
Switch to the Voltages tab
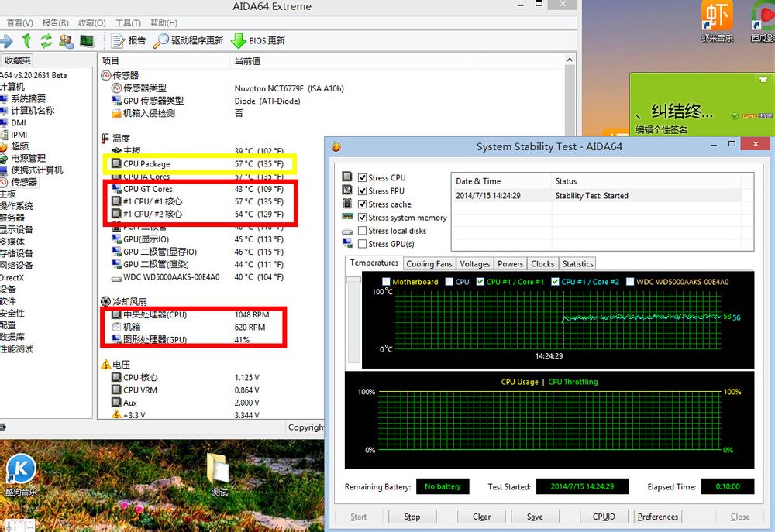(474, 264)
